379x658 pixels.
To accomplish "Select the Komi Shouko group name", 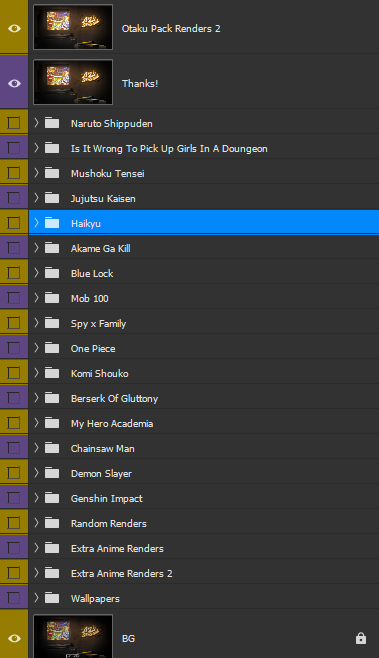I will pos(99,373).
